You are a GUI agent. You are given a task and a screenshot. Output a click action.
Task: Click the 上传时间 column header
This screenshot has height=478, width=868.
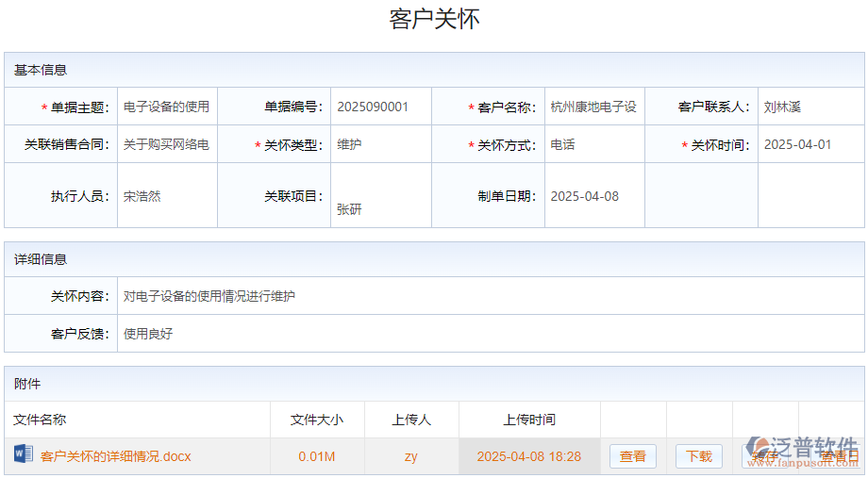pos(529,420)
